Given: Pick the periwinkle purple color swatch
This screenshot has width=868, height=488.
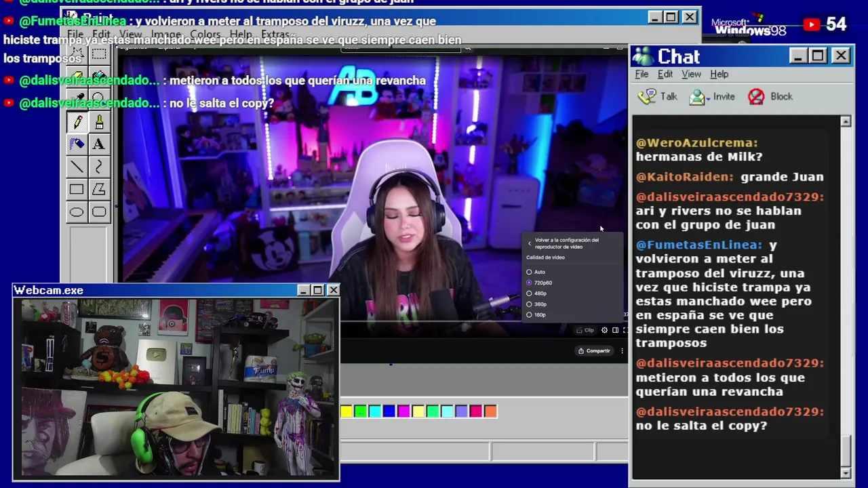Looking at the screenshot, I should [461, 411].
